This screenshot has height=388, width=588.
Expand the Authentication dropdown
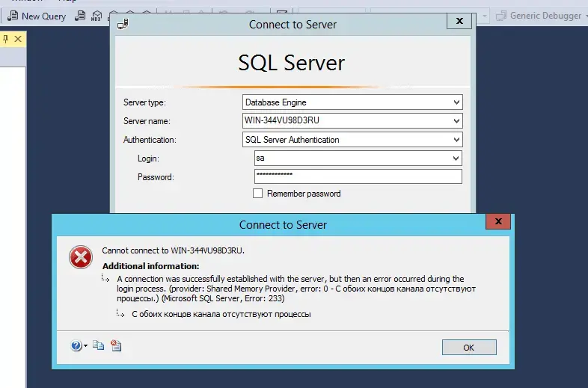(x=456, y=140)
